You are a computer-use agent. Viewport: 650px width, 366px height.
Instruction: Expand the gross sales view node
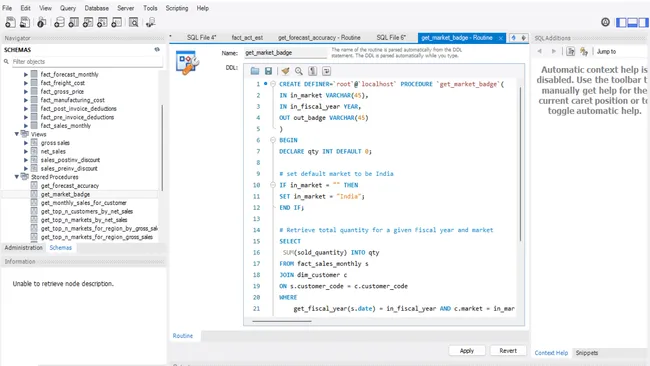click(26, 143)
